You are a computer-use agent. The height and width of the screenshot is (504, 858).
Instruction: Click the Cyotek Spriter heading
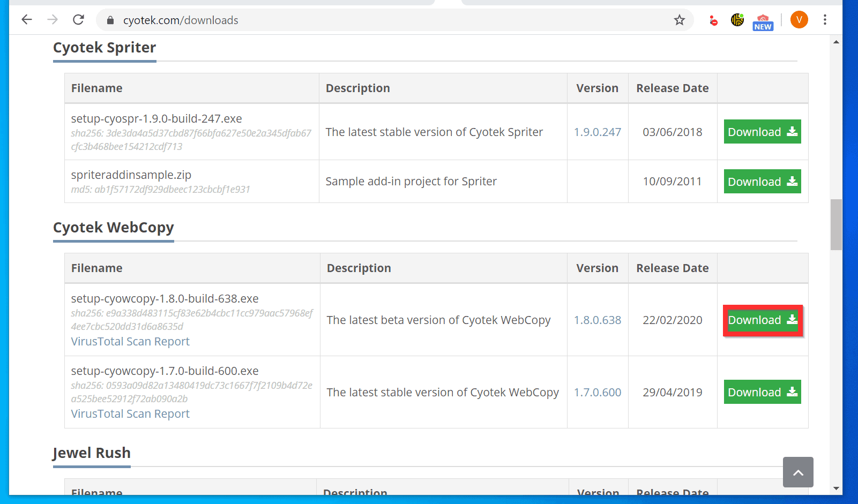point(105,48)
